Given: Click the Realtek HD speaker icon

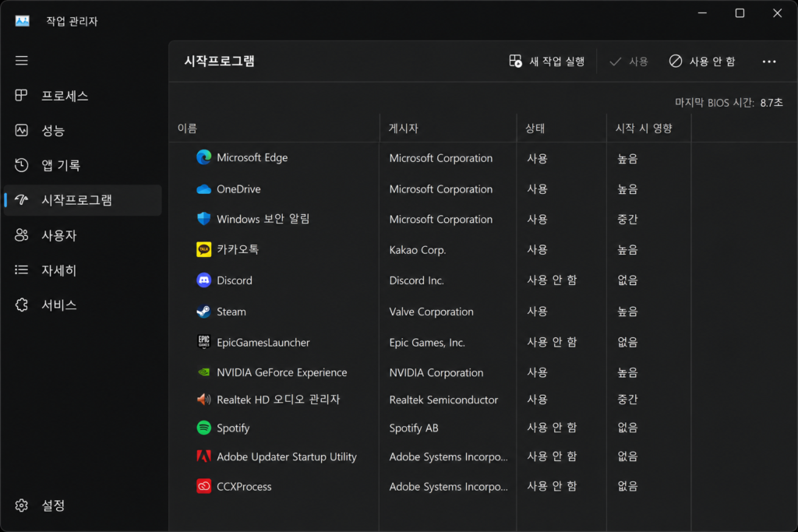Looking at the screenshot, I should [203, 400].
